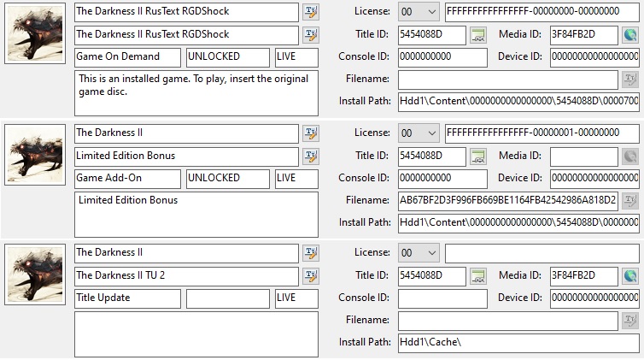Viewport: 644px width, 360px height.
Task: Select The Darkness II TU 2 entry thumbnail
Action: click(x=35, y=274)
